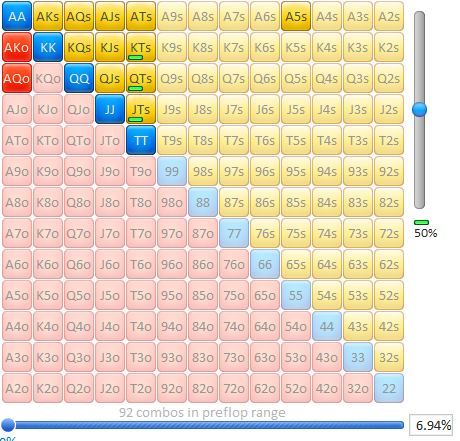Select the 22 pocket pair cell
460x441 pixels.
pos(389,388)
